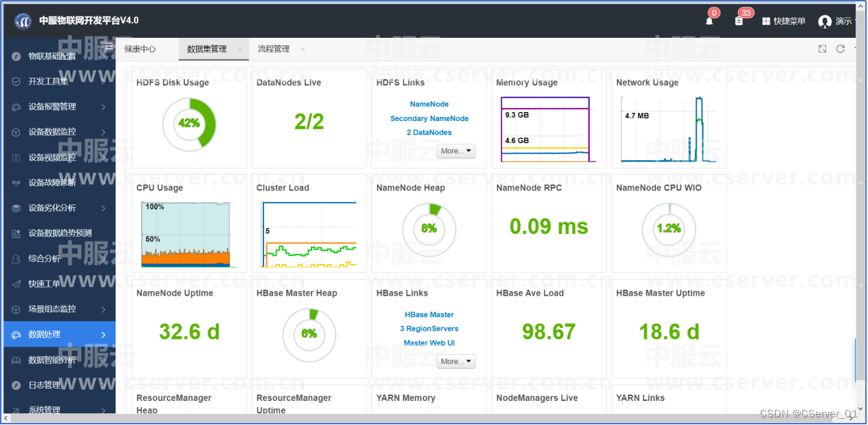
Task: Open More dropdown in HDFS Links
Action: (456, 151)
